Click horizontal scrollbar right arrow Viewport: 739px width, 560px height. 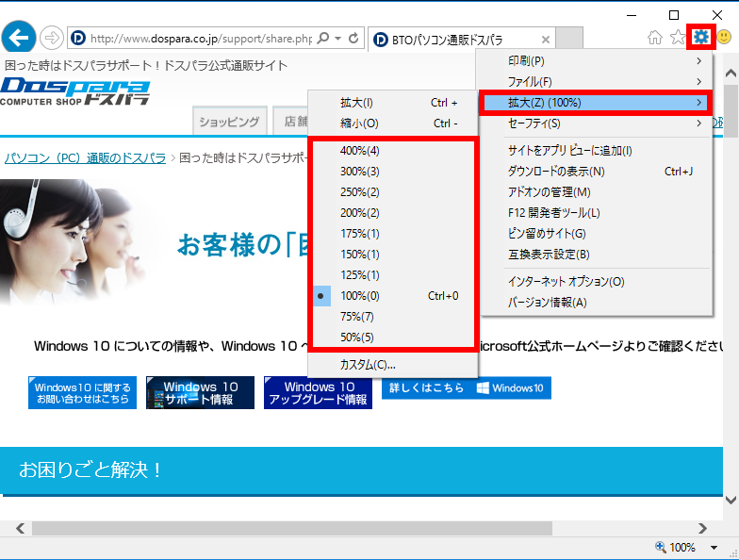coord(703,528)
